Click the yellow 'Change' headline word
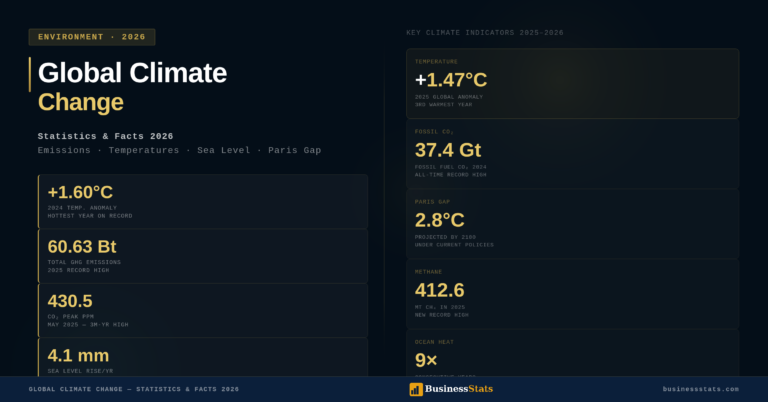 point(80,102)
